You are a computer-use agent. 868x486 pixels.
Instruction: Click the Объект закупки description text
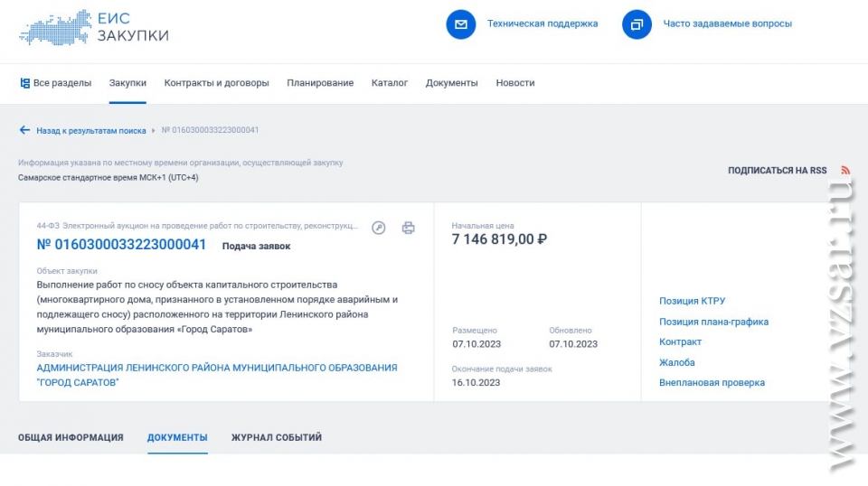pyautogui.click(x=217, y=307)
